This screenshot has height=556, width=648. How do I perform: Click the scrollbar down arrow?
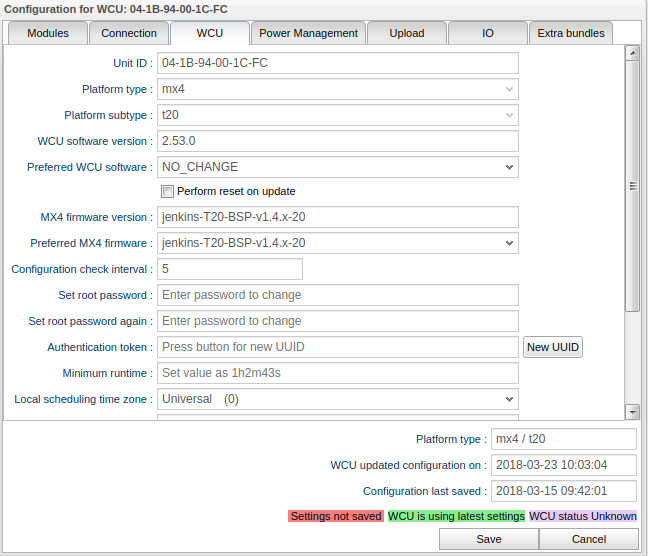632,412
